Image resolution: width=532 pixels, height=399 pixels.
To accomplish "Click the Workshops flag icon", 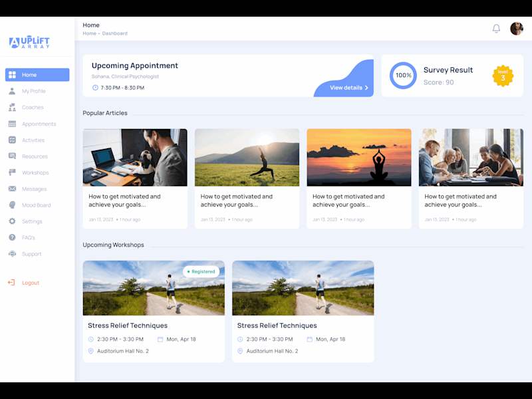I will click(12, 172).
